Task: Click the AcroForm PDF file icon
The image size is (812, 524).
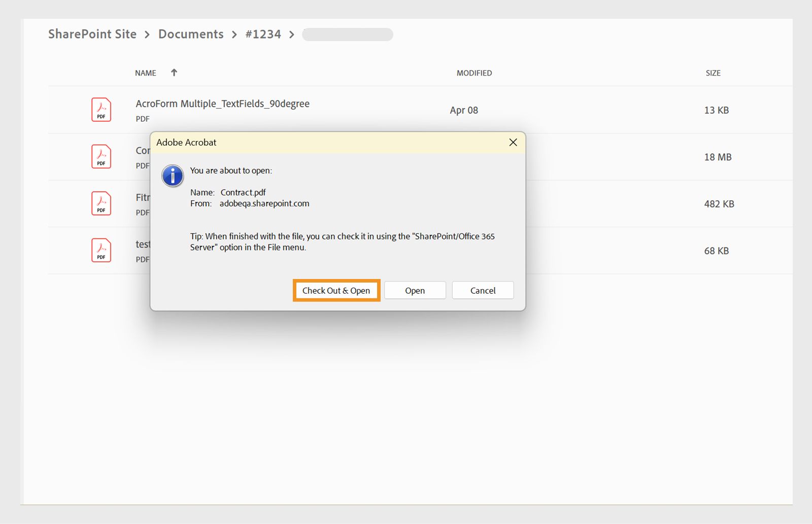Action: coord(101,109)
